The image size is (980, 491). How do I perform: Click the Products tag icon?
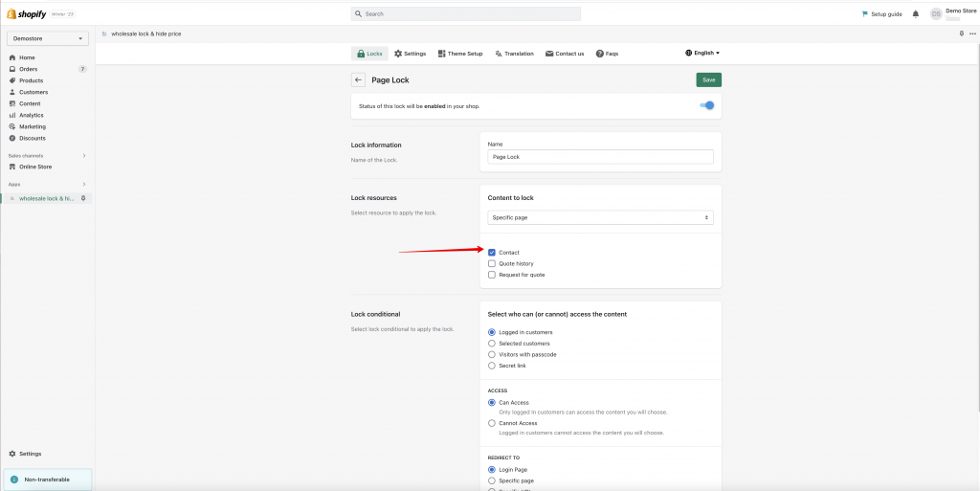[x=12, y=80]
